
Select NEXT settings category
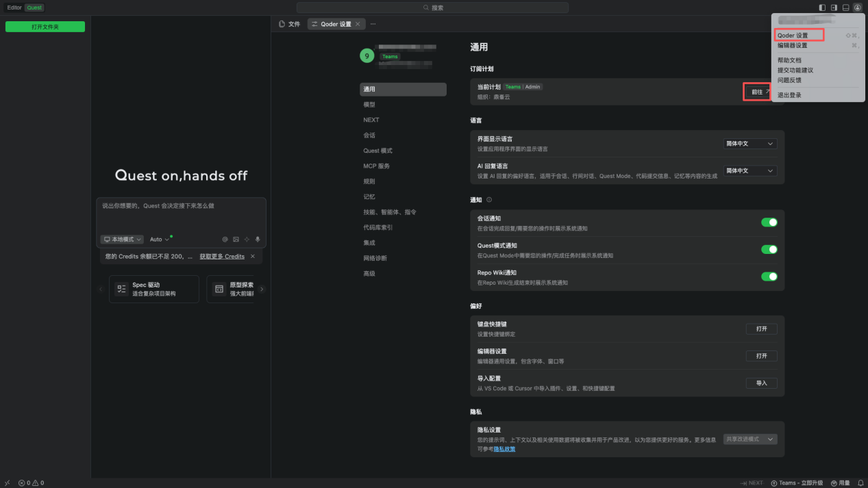click(403, 120)
